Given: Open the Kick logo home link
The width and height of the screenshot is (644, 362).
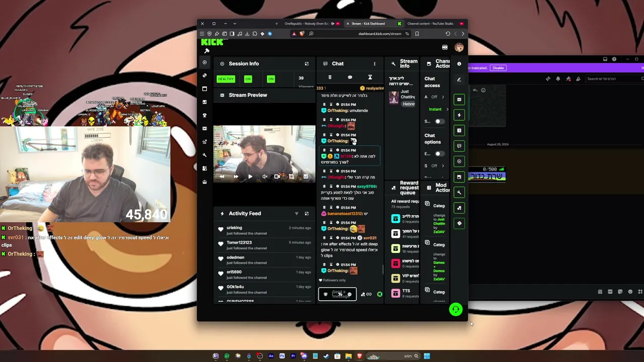Looking at the screenshot, I should pos(212,43).
